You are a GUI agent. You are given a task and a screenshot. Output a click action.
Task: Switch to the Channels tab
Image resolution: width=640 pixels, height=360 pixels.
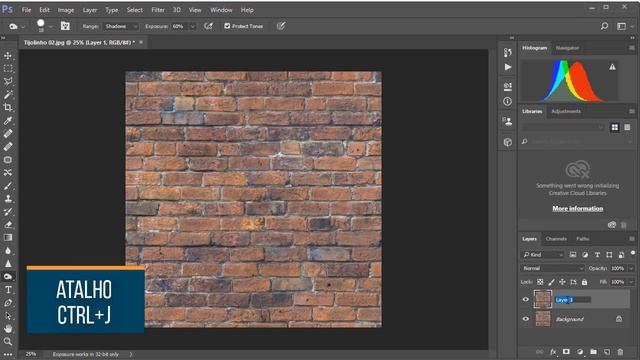coord(556,239)
